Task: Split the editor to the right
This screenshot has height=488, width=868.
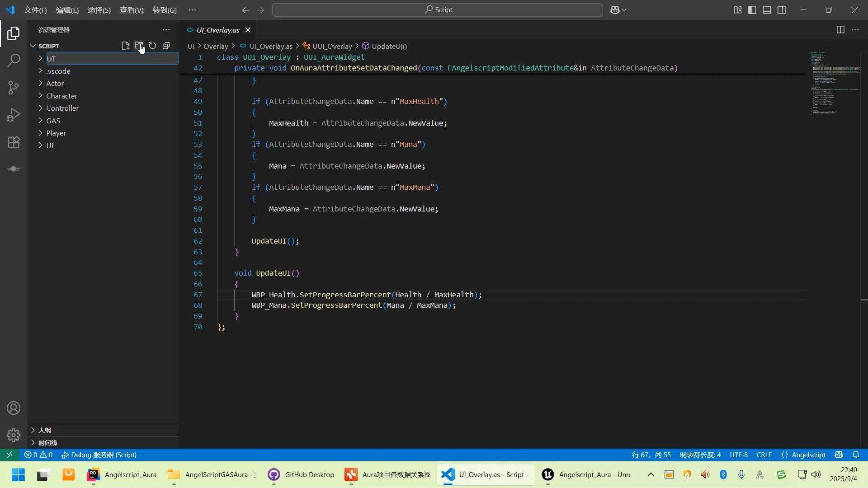Action: (x=840, y=30)
